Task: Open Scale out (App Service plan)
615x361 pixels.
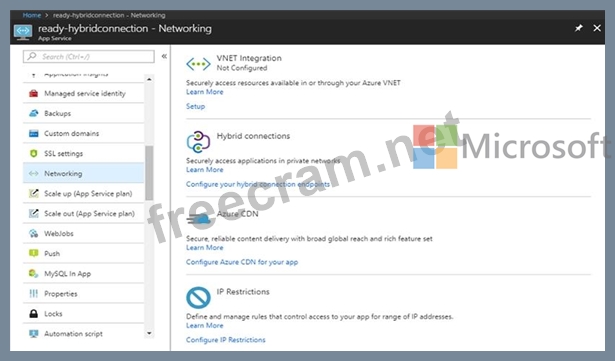Action: (x=84, y=213)
